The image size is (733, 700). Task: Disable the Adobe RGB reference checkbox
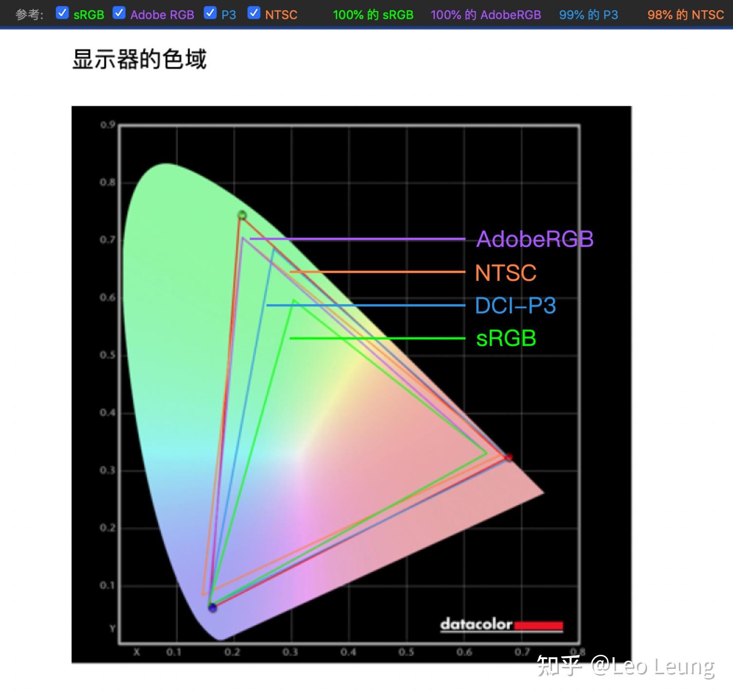[x=119, y=13]
